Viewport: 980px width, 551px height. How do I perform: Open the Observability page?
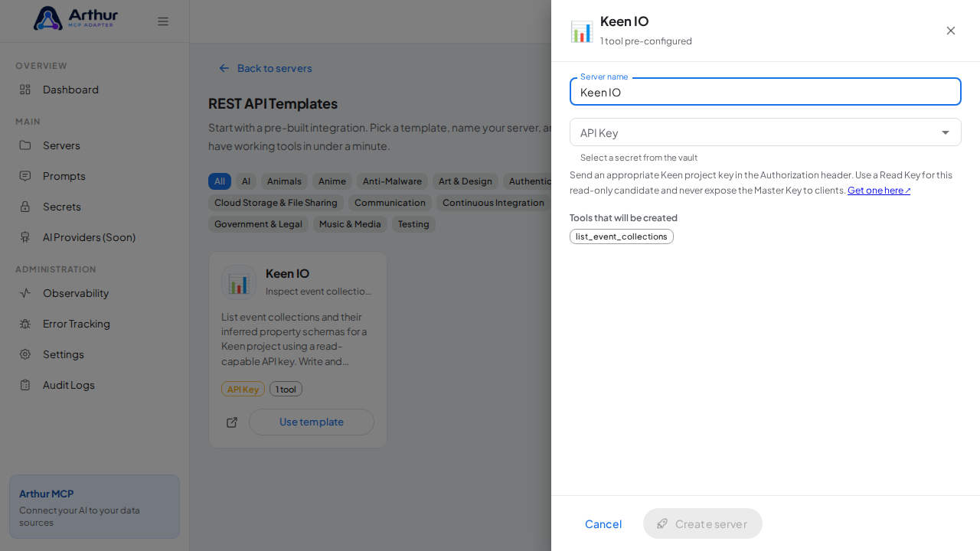point(95,293)
